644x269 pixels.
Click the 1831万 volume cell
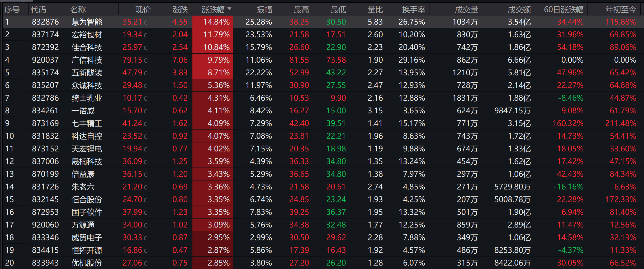coord(465,98)
